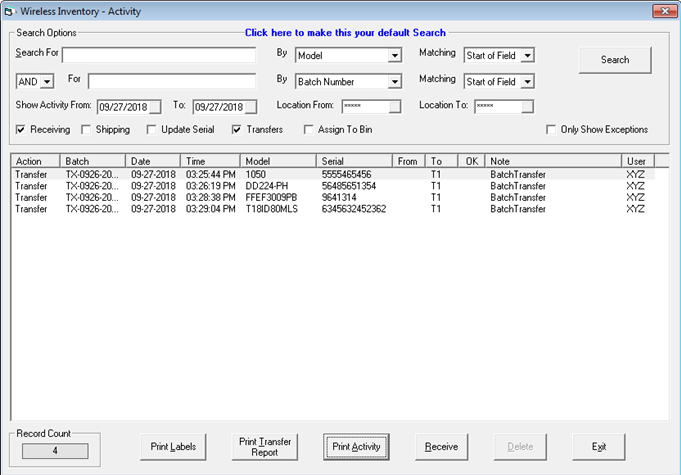Open the Location From lookup button
Screen dimensions: 681x475
395,107
